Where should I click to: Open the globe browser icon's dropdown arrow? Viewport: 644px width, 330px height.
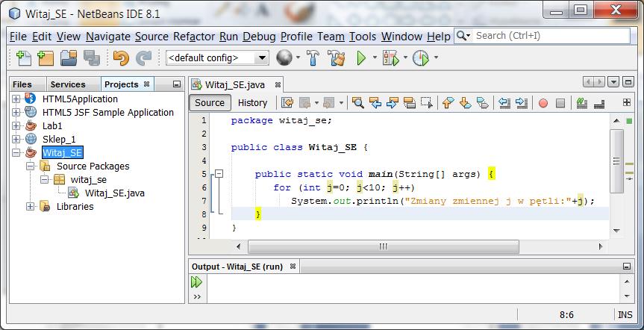pyautogui.click(x=298, y=57)
